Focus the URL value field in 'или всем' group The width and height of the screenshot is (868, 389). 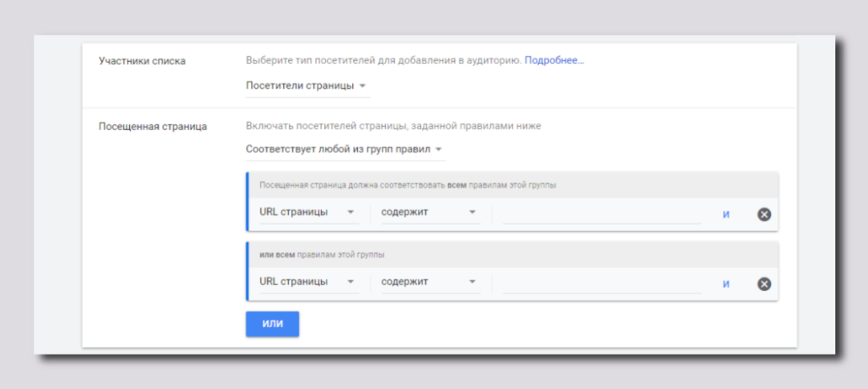point(602,283)
